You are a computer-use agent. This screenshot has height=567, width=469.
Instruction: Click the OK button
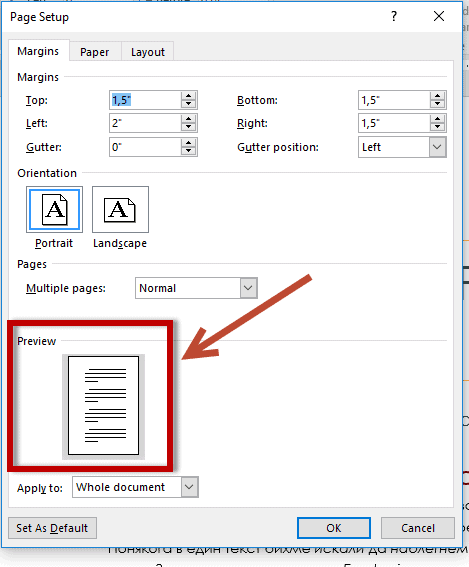click(x=334, y=528)
